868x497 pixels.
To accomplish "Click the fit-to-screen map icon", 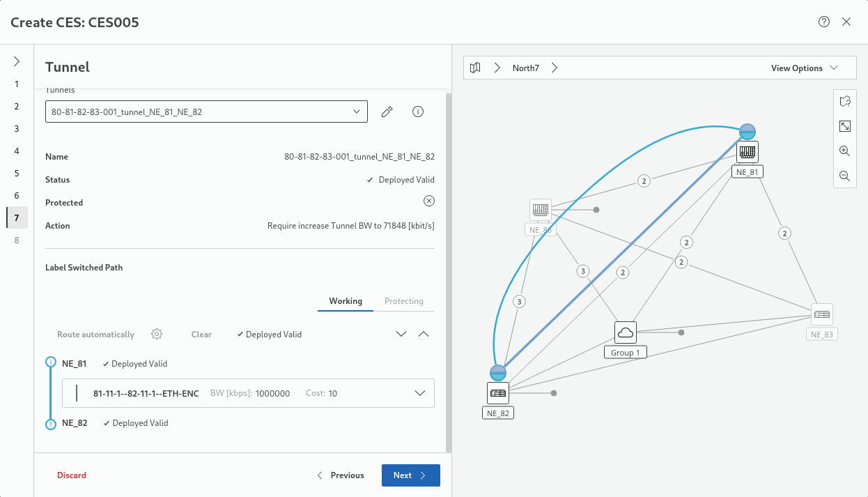I will click(844, 126).
